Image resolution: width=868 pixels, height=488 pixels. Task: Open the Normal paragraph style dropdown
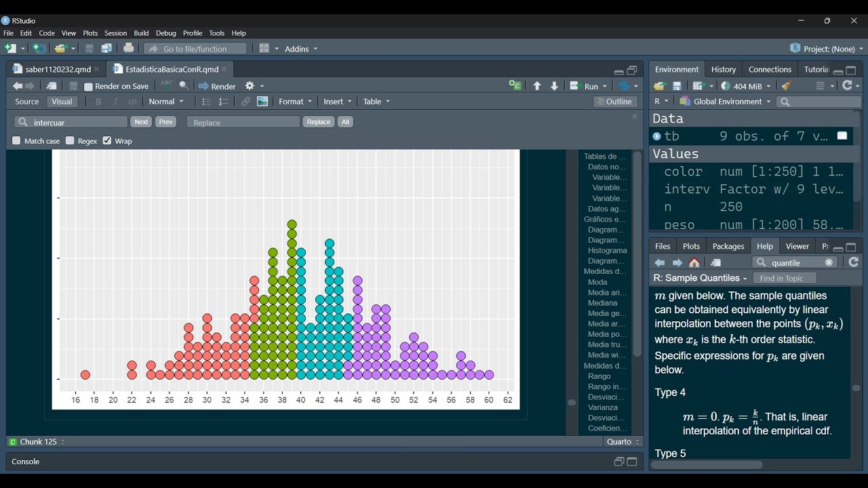tap(166, 102)
